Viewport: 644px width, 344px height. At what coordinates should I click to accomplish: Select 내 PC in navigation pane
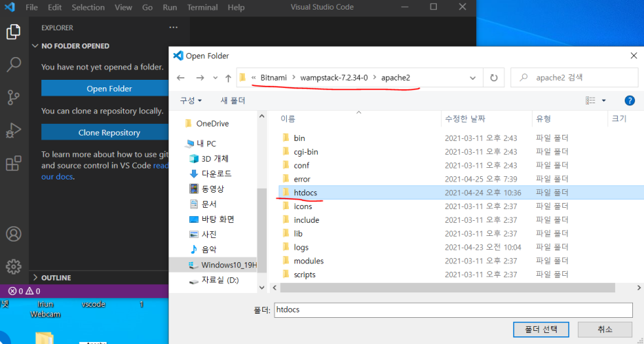[206, 144]
